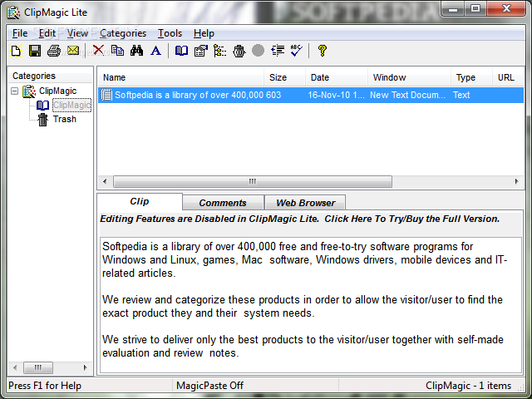
Task: Click clip list horizontal scrollbar thumb
Action: 253,181
